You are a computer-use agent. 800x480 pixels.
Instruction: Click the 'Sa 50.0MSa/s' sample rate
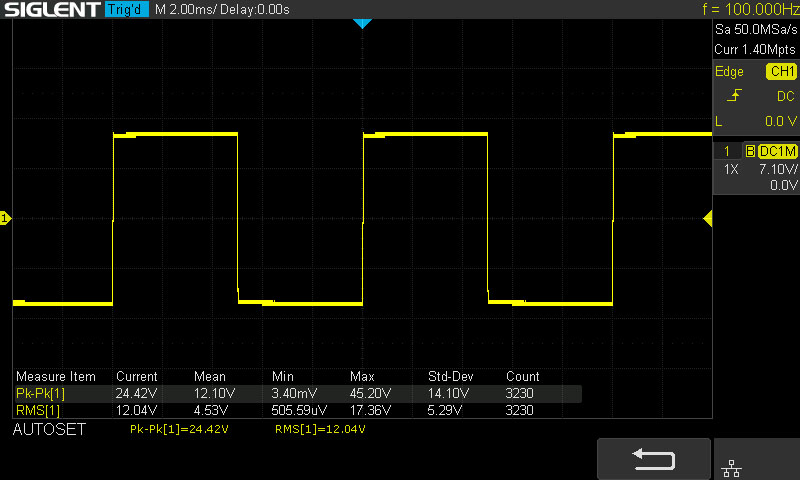(756, 30)
